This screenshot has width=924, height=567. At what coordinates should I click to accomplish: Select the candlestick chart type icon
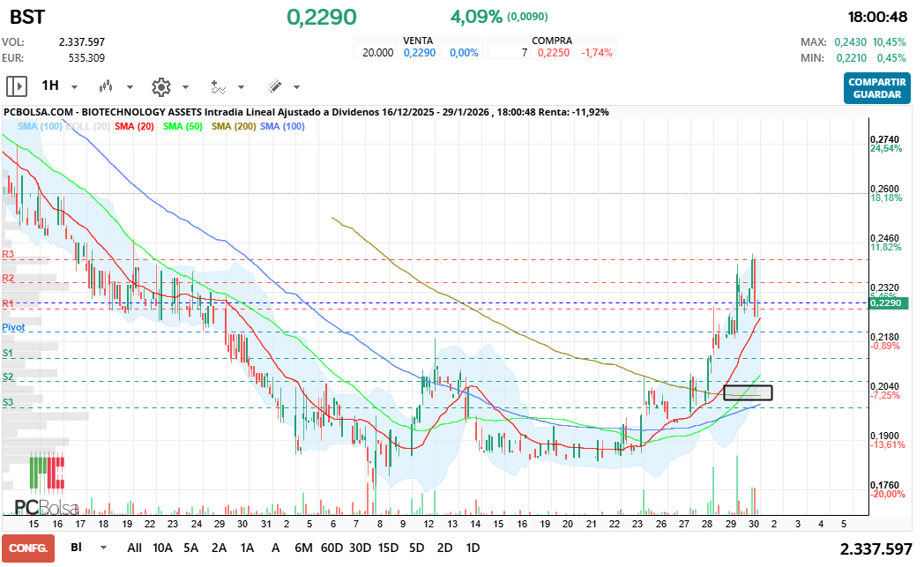click(x=106, y=86)
